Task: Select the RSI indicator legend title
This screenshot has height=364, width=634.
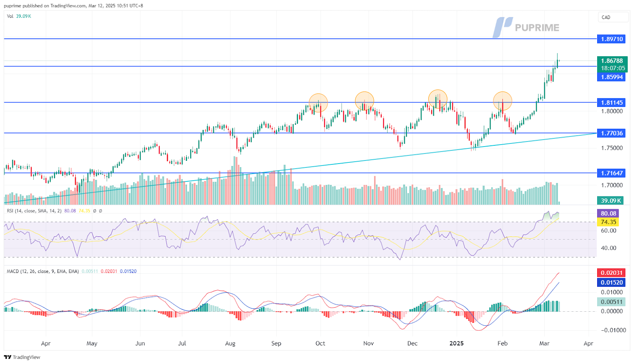Action: point(34,211)
